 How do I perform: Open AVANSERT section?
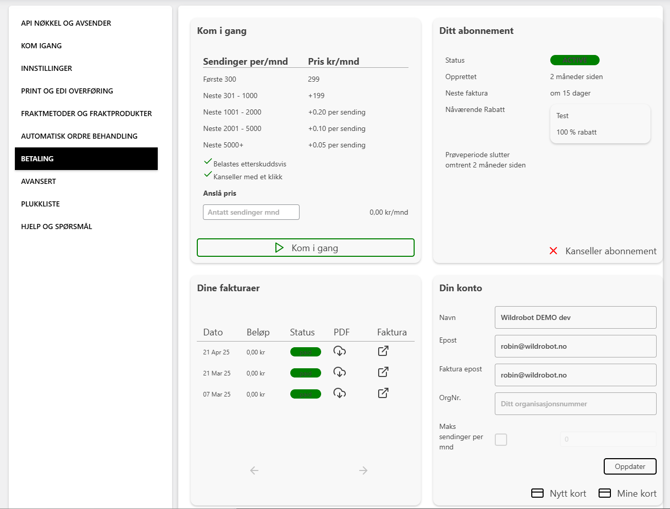tap(38, 182)
